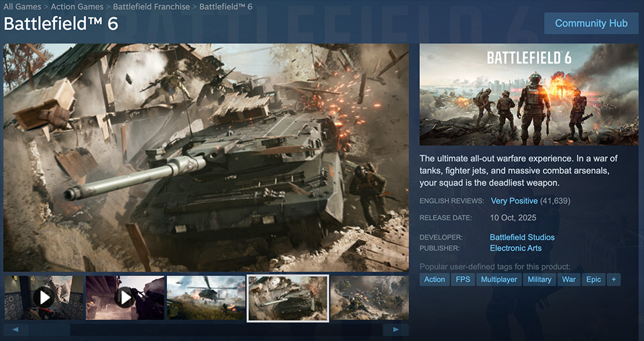The height and width of the screenshot is (341, 644).
Task: Select the Action tag
Action: click(x=435, y=279)
